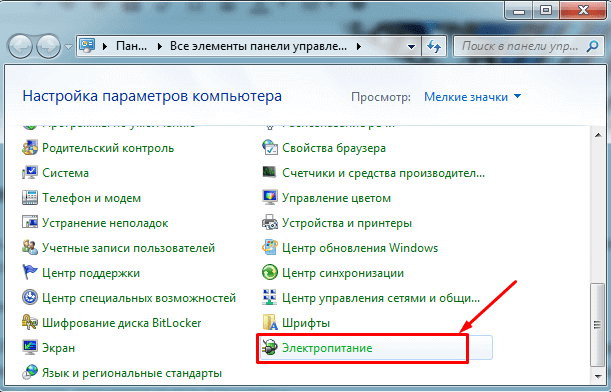Viewport: 611px width, 392px height.
Task: Click the performance counters (Счетчики) icon
Action: click(270, 173)
